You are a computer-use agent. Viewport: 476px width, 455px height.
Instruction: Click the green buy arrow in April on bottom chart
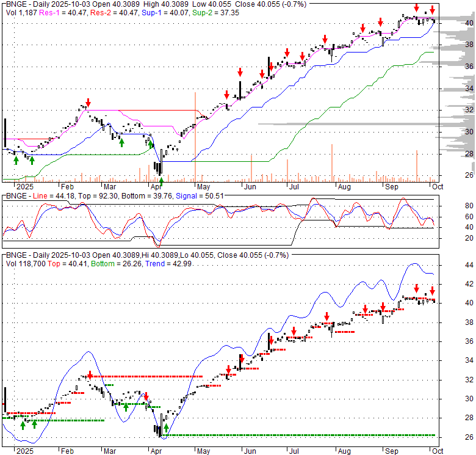click(166, 428)
